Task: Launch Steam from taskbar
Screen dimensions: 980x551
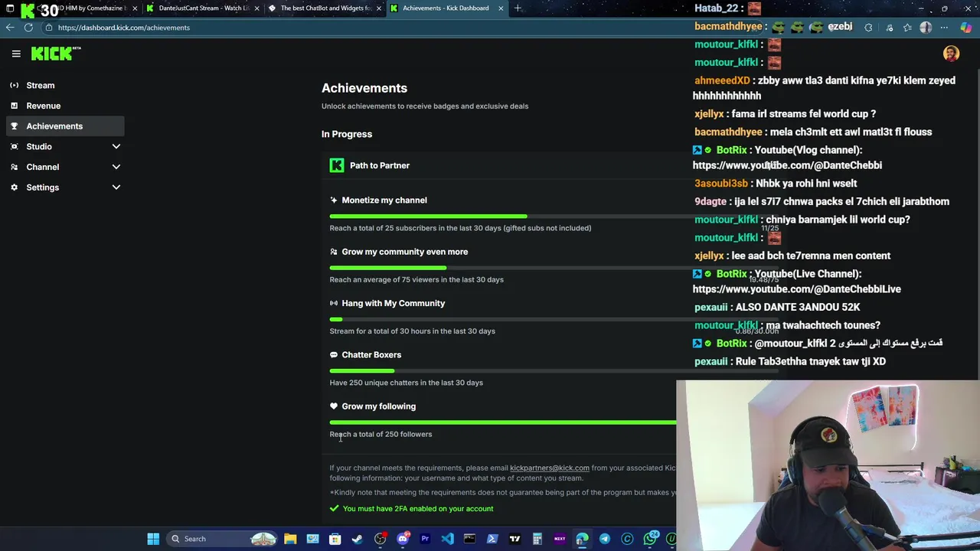Action: pyautogui.click(x=357, y=539)
